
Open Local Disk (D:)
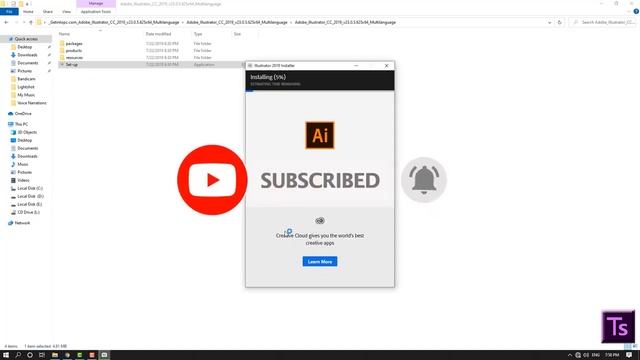[x=30, y=196]
